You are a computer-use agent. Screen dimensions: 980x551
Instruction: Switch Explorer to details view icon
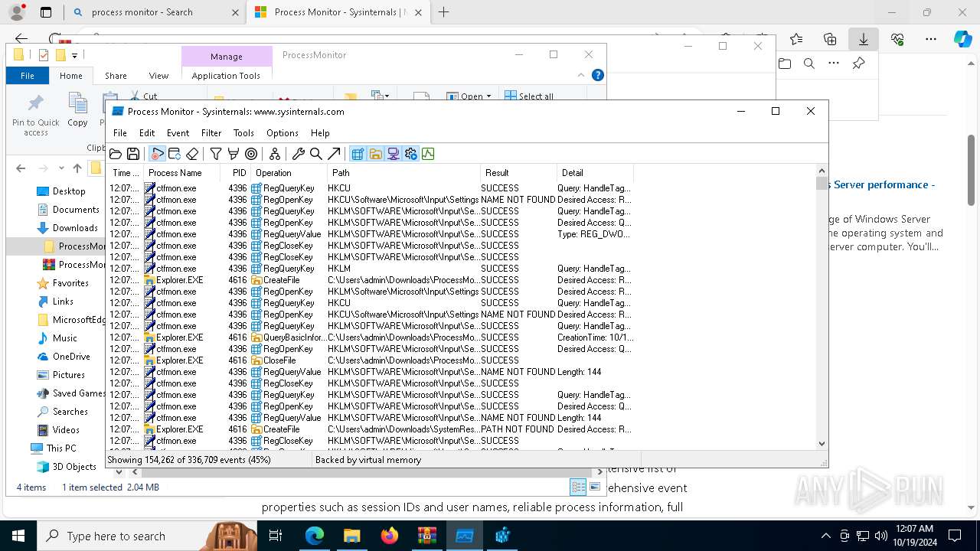pos(578,487)
